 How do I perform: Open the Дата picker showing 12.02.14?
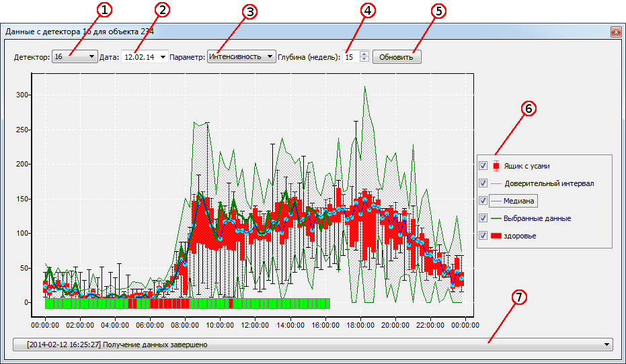tap(145, 57)
